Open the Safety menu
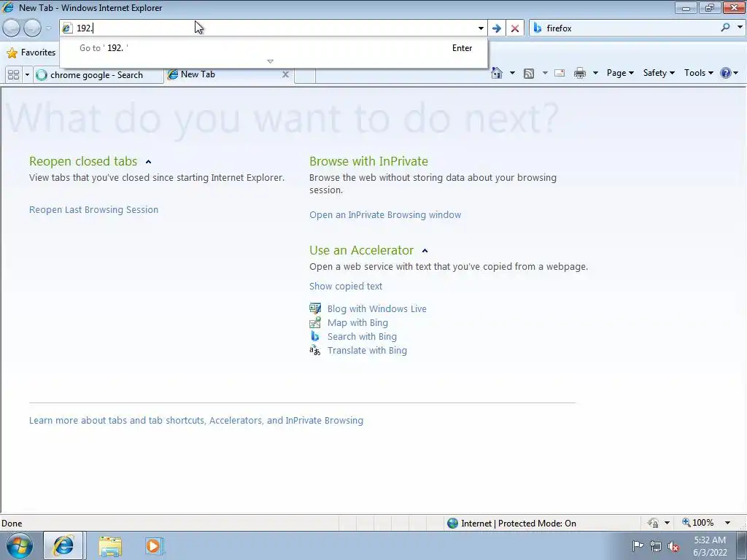The width and height of the screenshot is (747, 560). [x=659, y=73]
